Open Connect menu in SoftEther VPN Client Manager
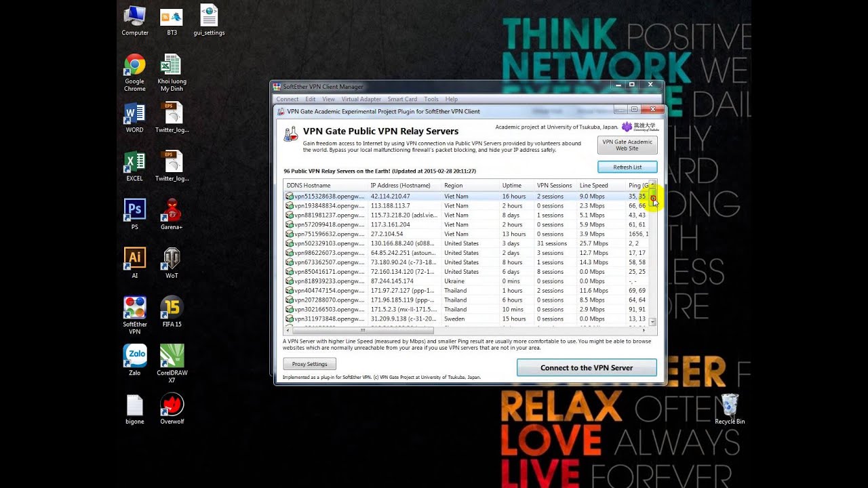This screenshot has width=868, height=488. 288,99
